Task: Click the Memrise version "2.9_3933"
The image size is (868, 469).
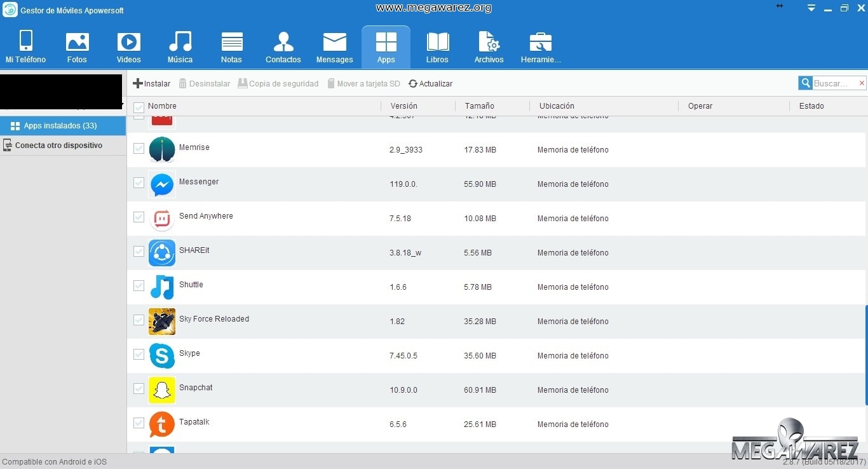Action: pyautogui.click(x=406, y=150)
